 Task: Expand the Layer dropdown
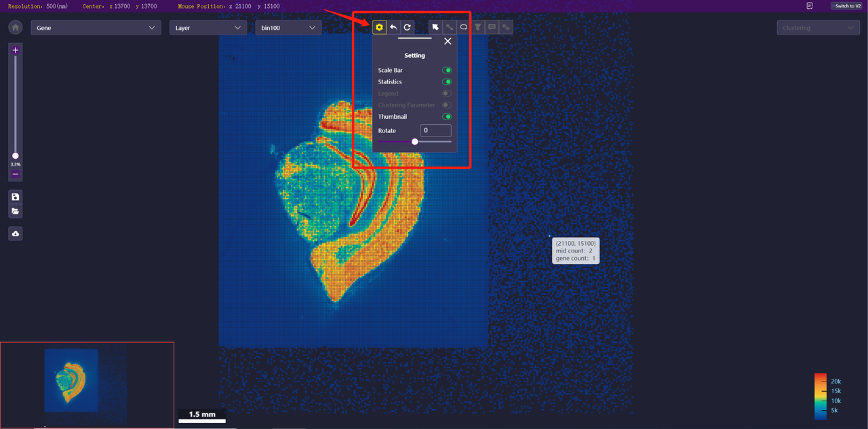pyautogui.click(x=208, y=28)
